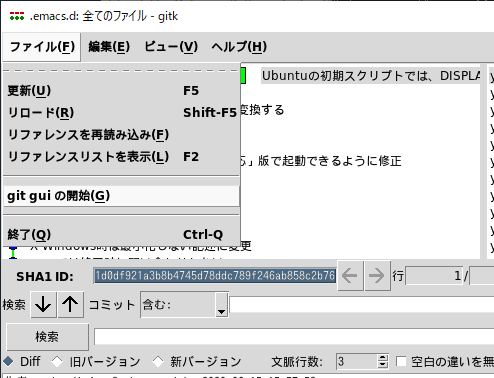Select commit row ending 変換する
Image resolution: width=494 pixels, height=378 pixels.
(x=262, y=110)
